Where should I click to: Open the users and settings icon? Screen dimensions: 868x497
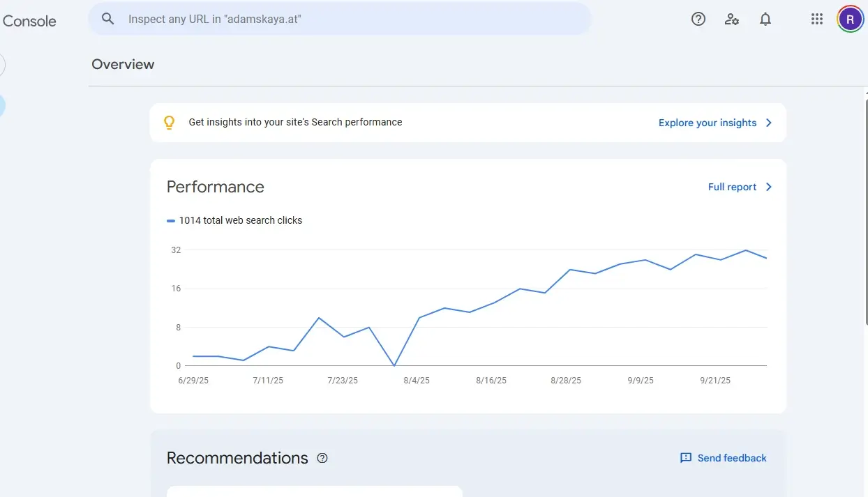click(x=731, y=19)
